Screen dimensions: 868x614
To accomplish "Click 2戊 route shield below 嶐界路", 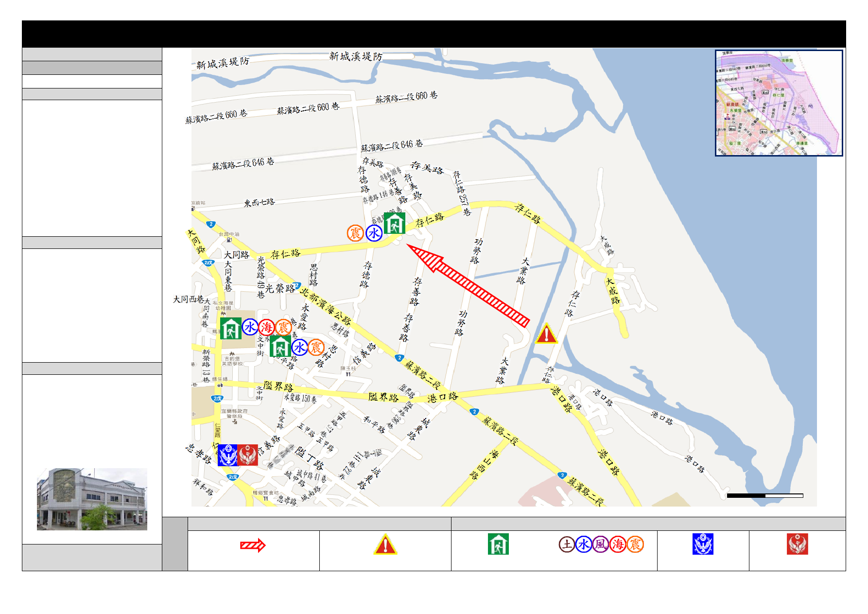I will [217, 399].
